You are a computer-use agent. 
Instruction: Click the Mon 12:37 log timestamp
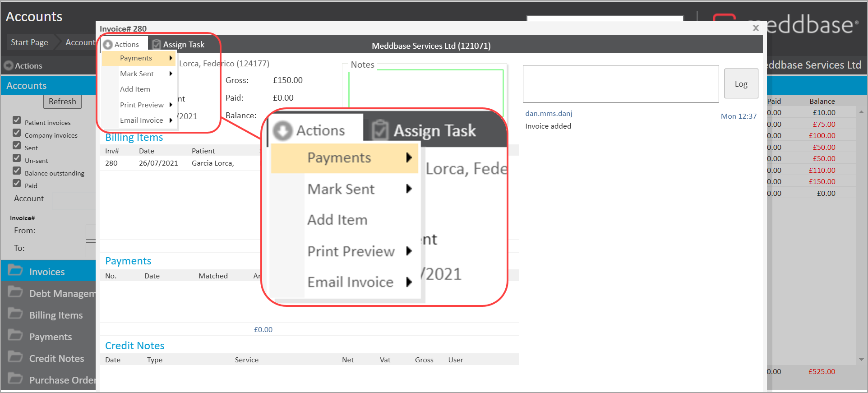(739, 116)
